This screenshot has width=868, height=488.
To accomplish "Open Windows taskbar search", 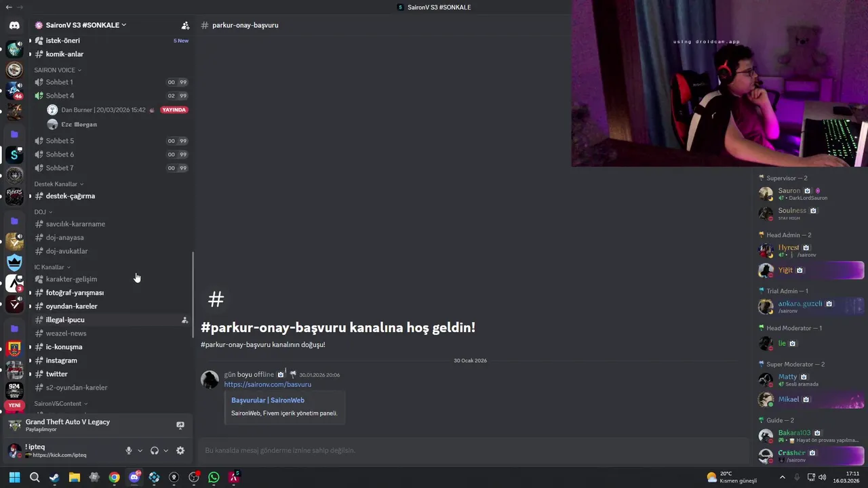I will pyautogui.click(x=35, y=477).
